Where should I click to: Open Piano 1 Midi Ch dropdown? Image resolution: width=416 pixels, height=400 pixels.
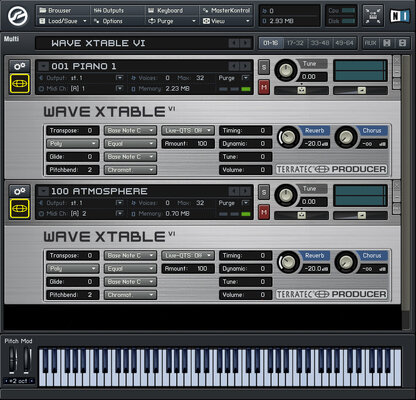(119, 89)
